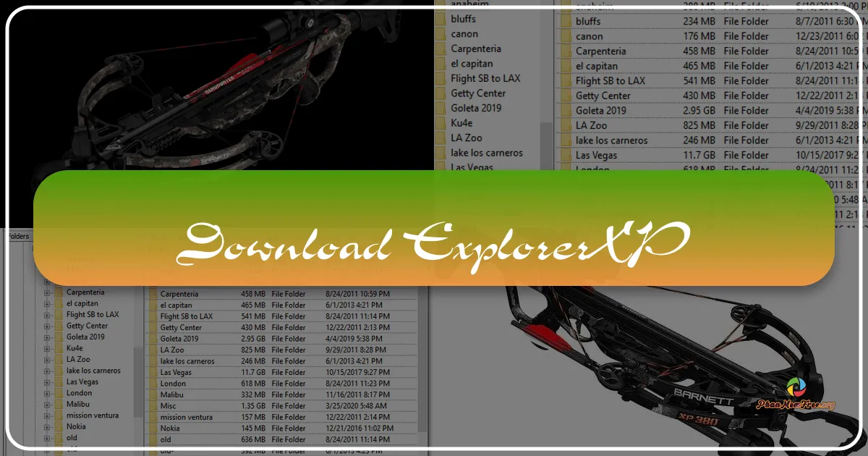Screen dimensions: 868x456
Task: Select the Folders panel tab
Action: click(x=18, y=236)
